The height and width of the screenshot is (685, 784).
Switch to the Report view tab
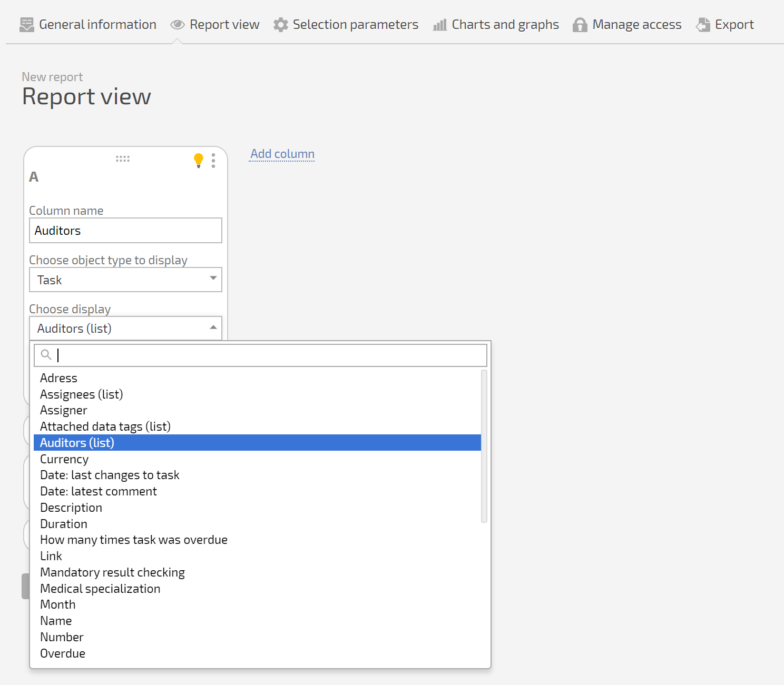pos(215,25)
